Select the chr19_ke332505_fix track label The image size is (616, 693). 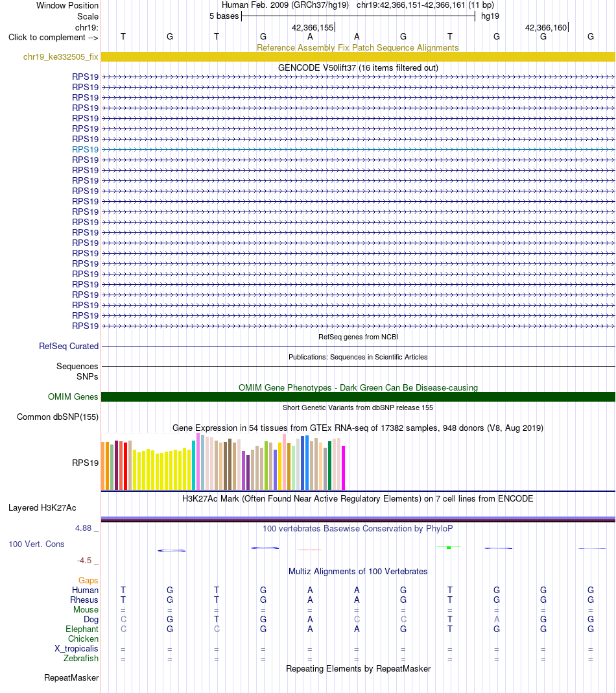point(60,57)
